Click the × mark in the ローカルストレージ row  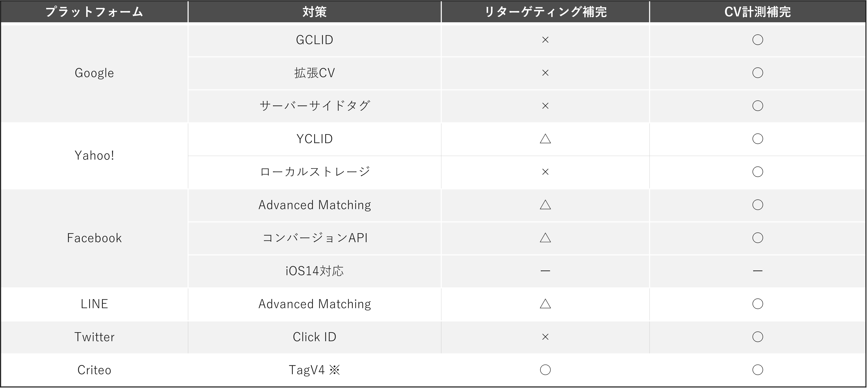click(x=545, y=172)
